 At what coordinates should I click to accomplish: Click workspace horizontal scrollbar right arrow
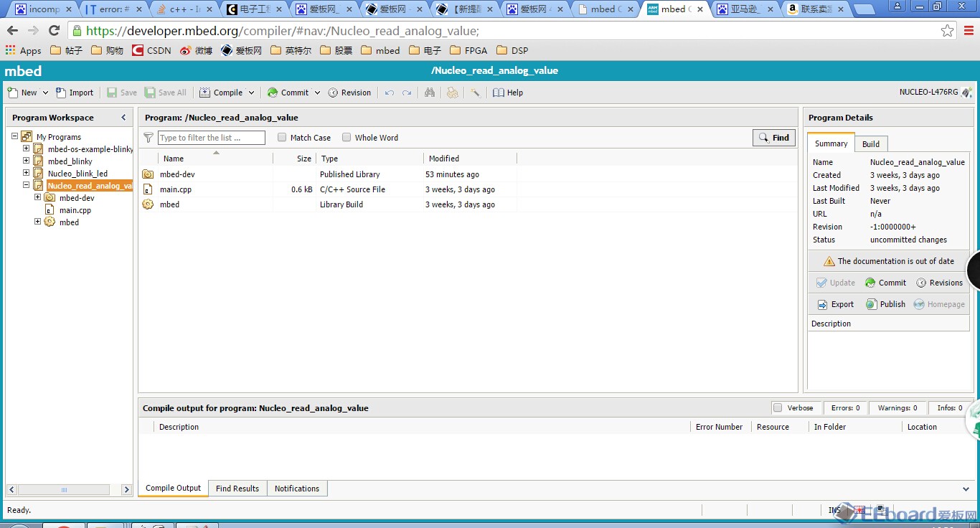tap(126, 490)
